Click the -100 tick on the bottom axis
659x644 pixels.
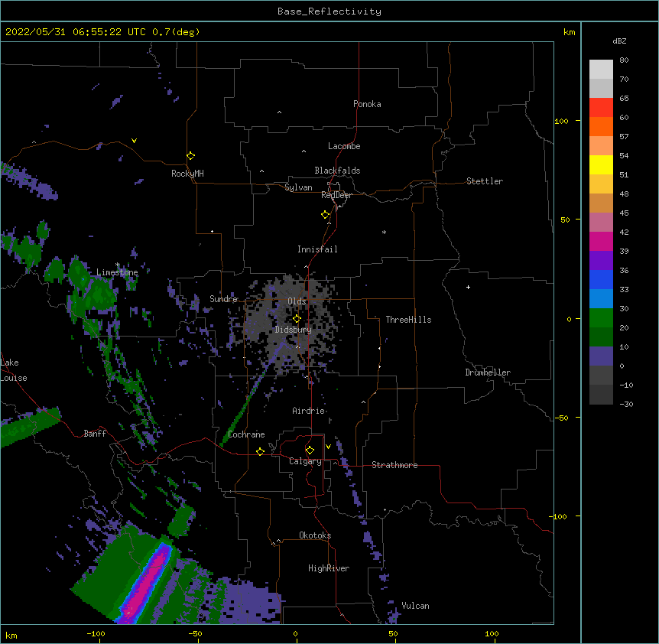point(96,633)
